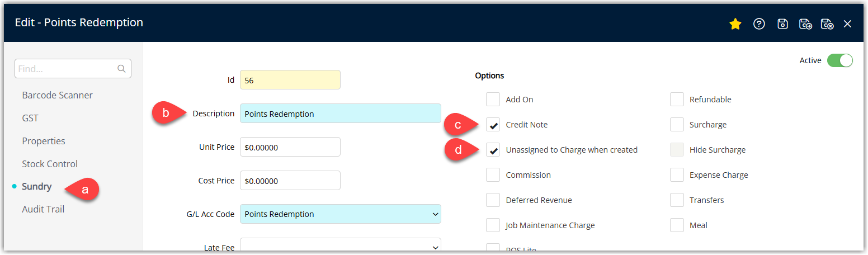Click the disabled Hide Surcharge checkbox

[677, 150]
